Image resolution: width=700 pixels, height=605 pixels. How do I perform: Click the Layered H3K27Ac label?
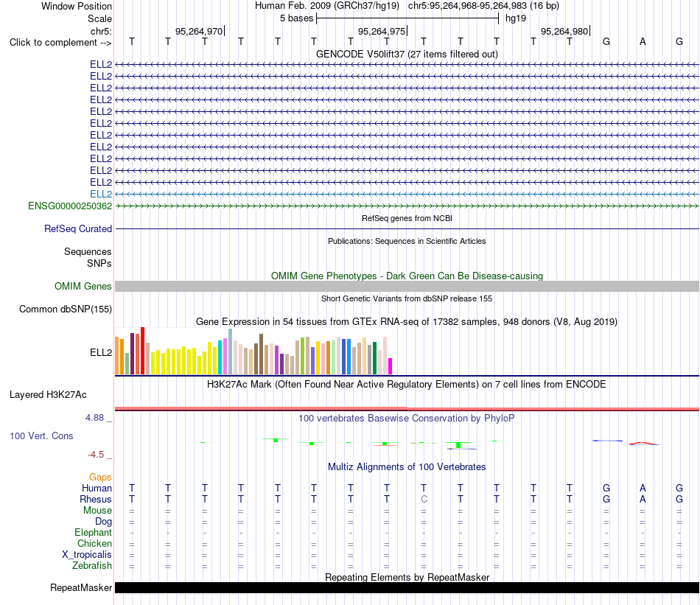point(48,395)
